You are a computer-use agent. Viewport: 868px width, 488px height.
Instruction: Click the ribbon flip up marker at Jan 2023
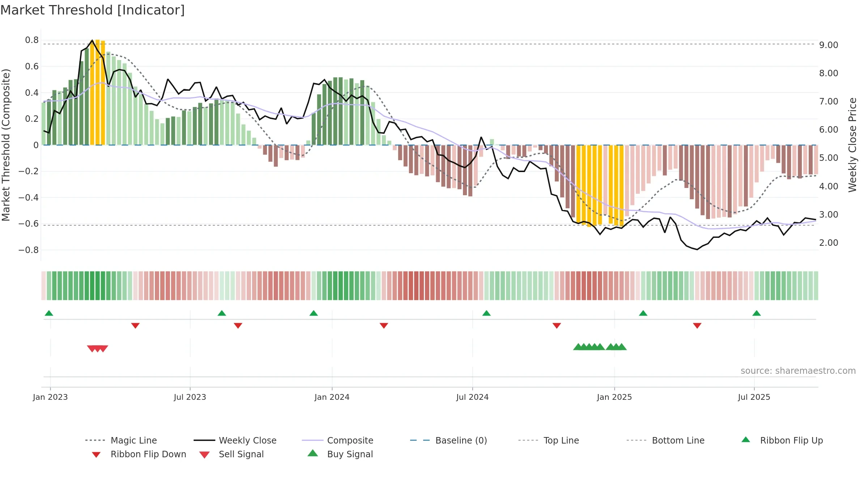click(49, 313)
